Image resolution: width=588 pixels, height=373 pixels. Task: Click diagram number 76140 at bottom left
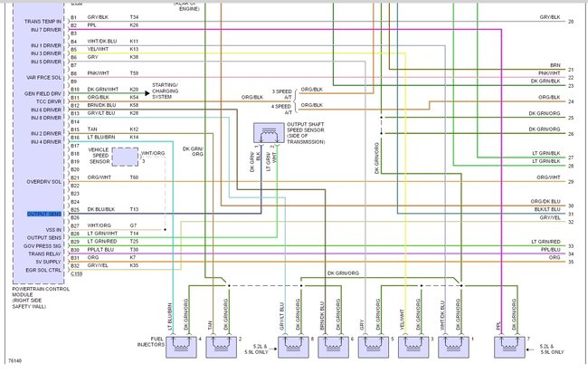tap(15, 361)
